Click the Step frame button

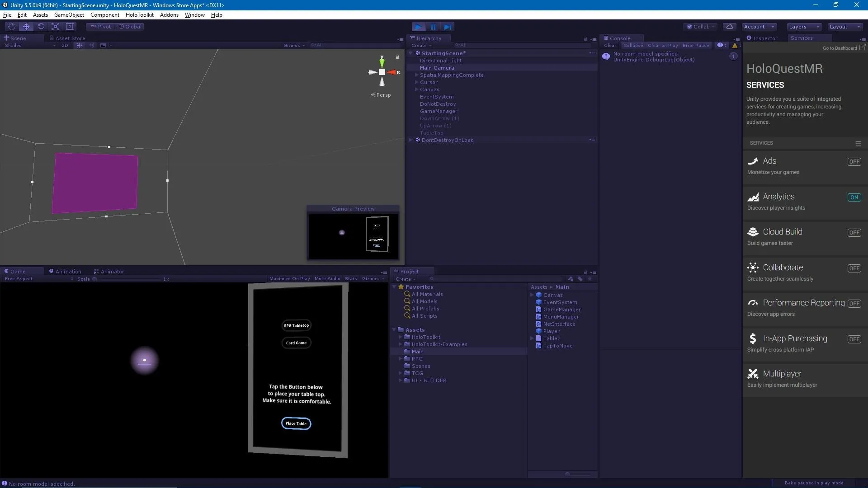pyautogui.click(x=448, y=27)
